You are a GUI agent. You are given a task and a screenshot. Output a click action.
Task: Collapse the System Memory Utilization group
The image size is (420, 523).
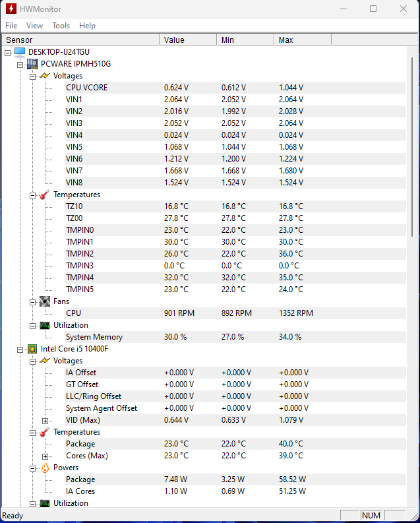click(x=32, y=326)
